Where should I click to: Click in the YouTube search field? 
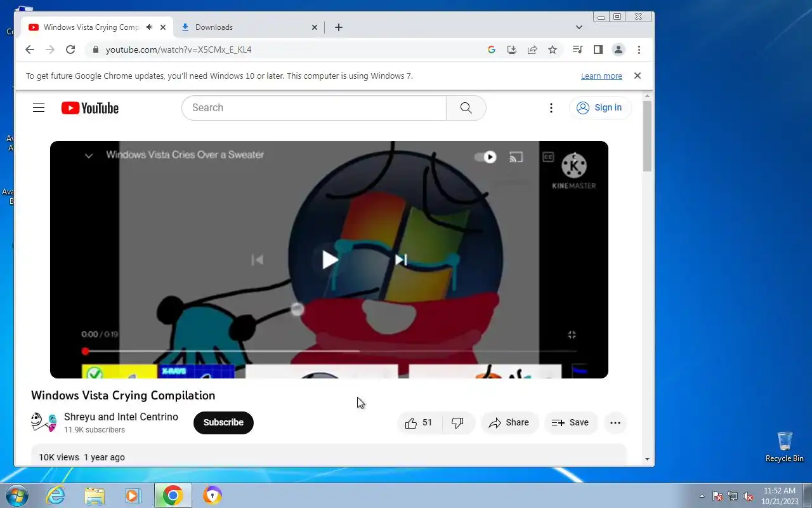coord(314,108)
